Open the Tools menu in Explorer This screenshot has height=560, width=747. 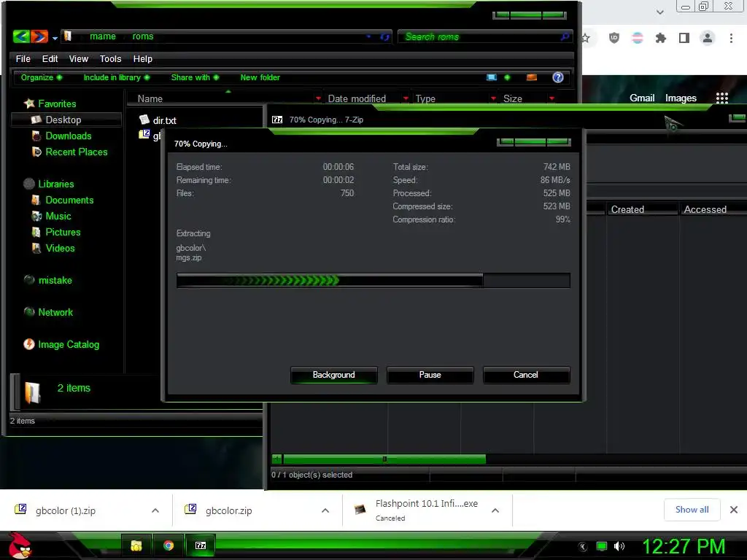point(111,58)
